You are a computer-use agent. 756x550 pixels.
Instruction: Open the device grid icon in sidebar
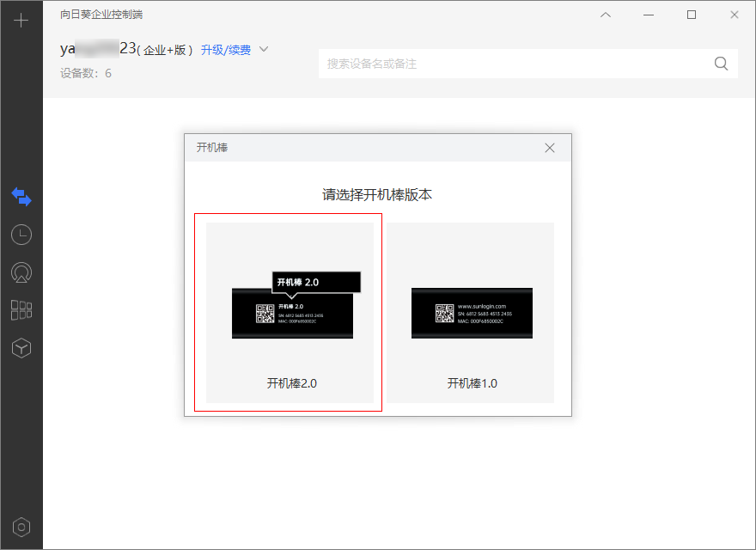click(x=21, y=310)
